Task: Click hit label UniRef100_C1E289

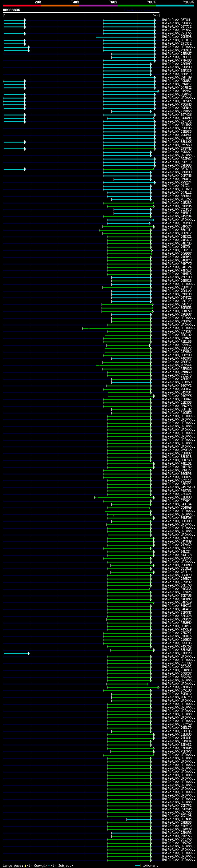Action: click(x=177, y=203)
